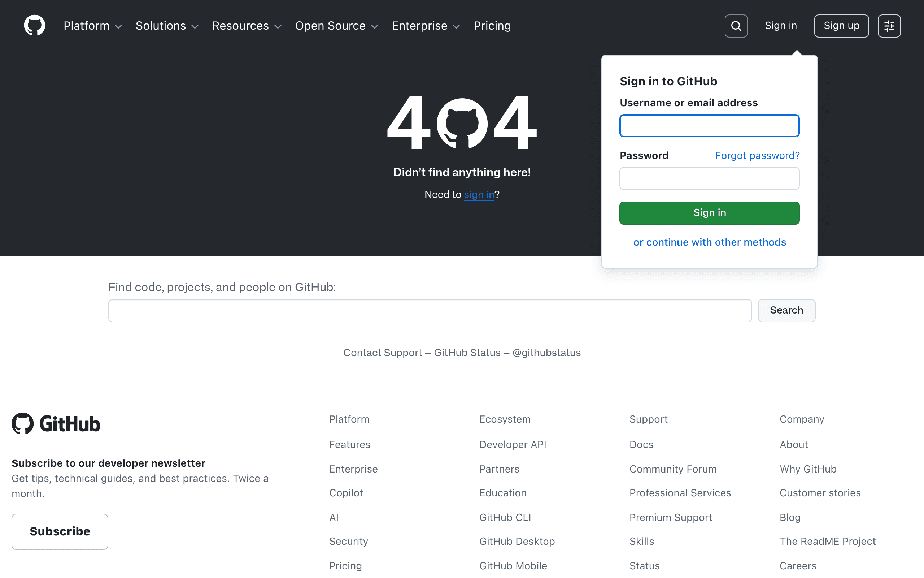Image resolution: width=924 pixels, height=578 pixels.
Task: Open GitHub Desktop in the footer
Action: (x=517, y=542)
